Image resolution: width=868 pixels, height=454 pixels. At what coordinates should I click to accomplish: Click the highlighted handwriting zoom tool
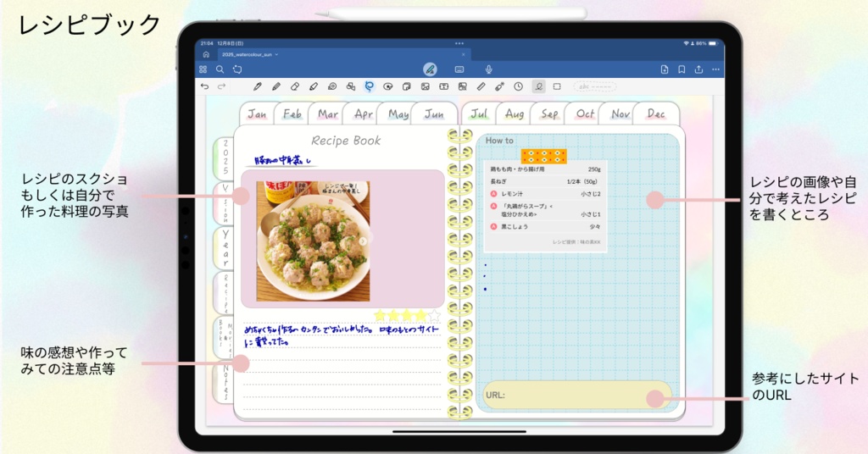(x=538, y=86)
